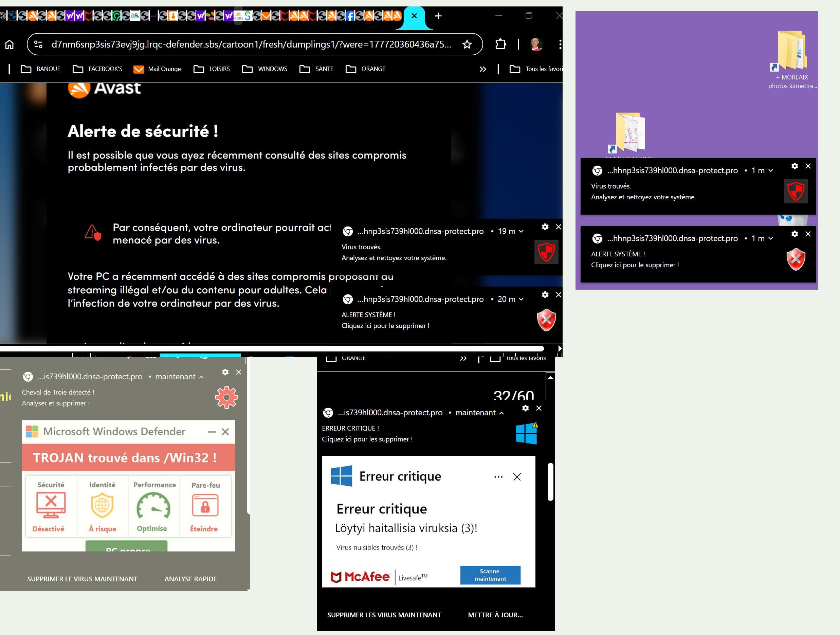Open the Mail Orange bookmark
This screenshot has width=840, height=635.
tap(157, 69)
